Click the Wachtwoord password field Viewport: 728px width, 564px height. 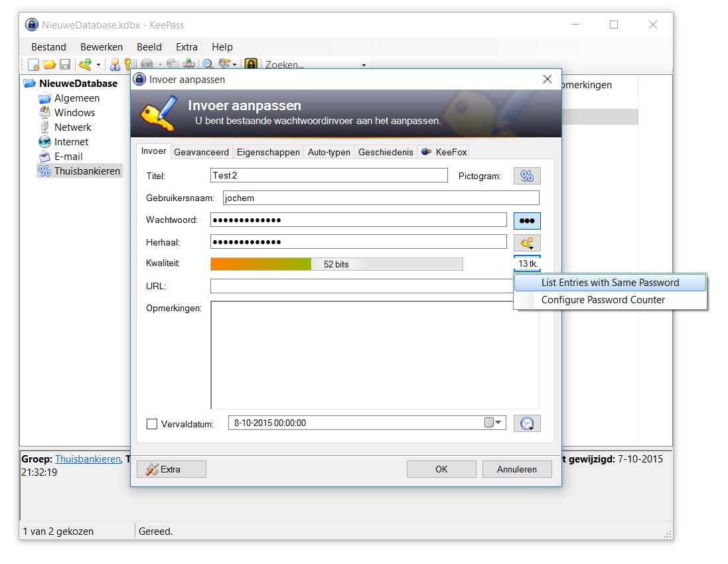pyautogui.click(x=358, y=220)
